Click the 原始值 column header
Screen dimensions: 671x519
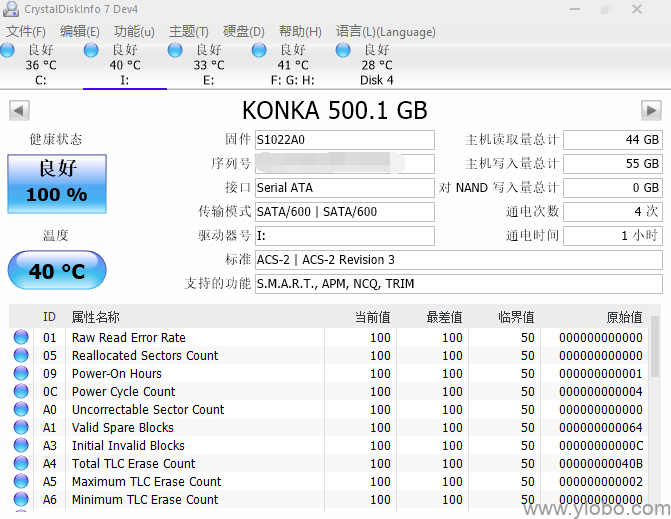tap(624, 317)
